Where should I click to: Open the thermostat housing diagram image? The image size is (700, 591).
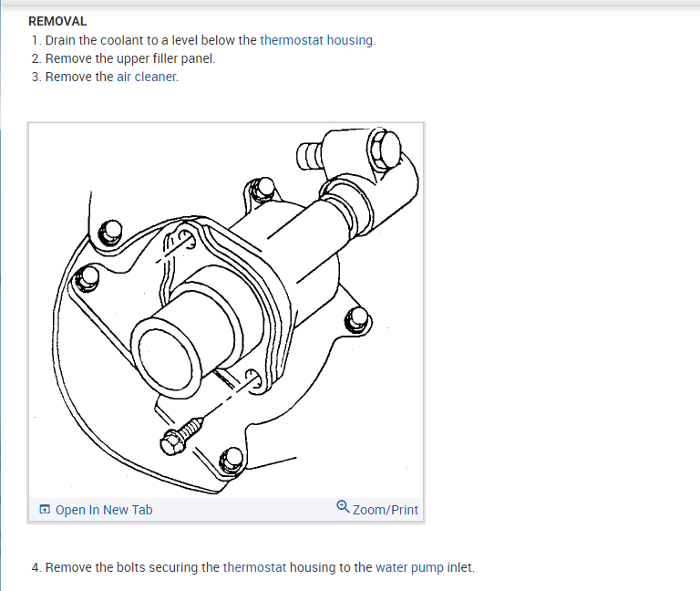(226, 310)
